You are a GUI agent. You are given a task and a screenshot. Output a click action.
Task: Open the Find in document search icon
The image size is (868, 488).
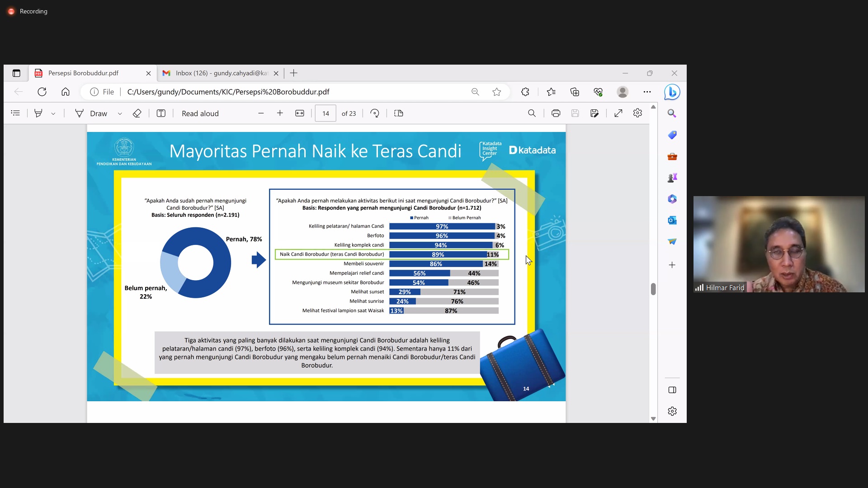(532, 113)
